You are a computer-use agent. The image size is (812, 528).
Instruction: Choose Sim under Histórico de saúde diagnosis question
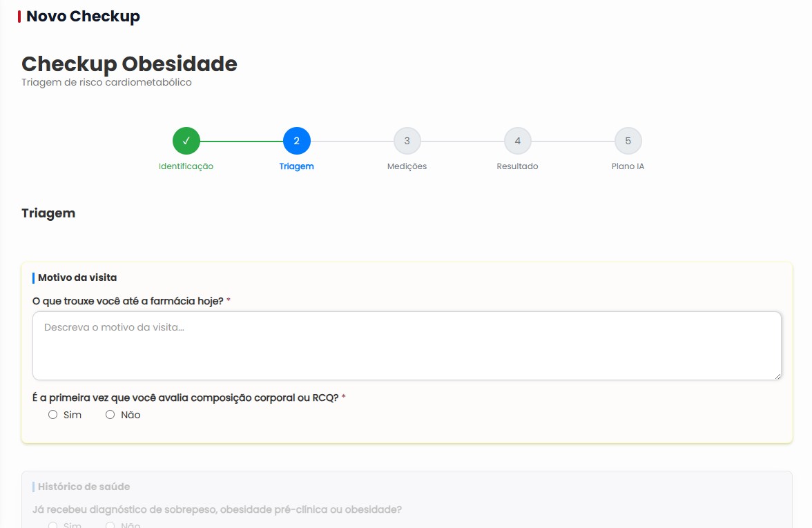[52, 525]
